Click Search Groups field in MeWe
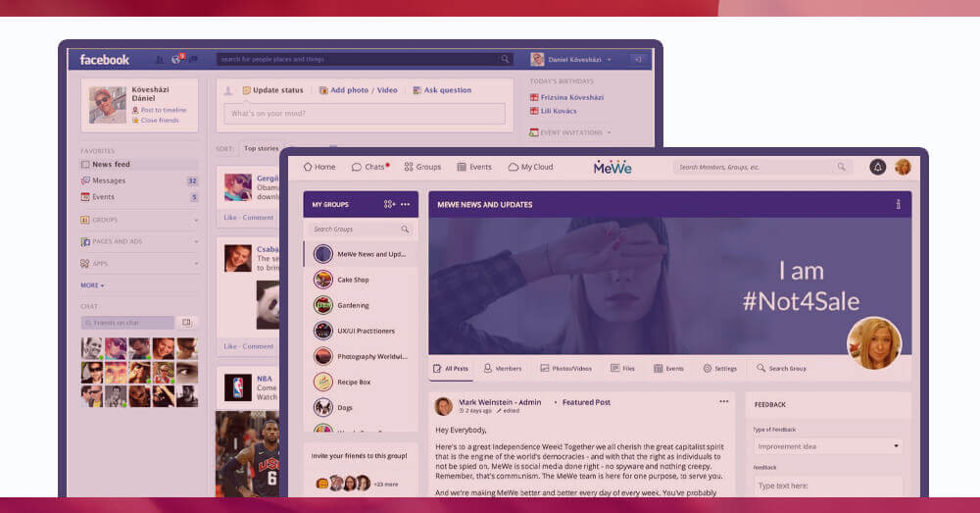The image size is (980, 513). tap(361, 229)
